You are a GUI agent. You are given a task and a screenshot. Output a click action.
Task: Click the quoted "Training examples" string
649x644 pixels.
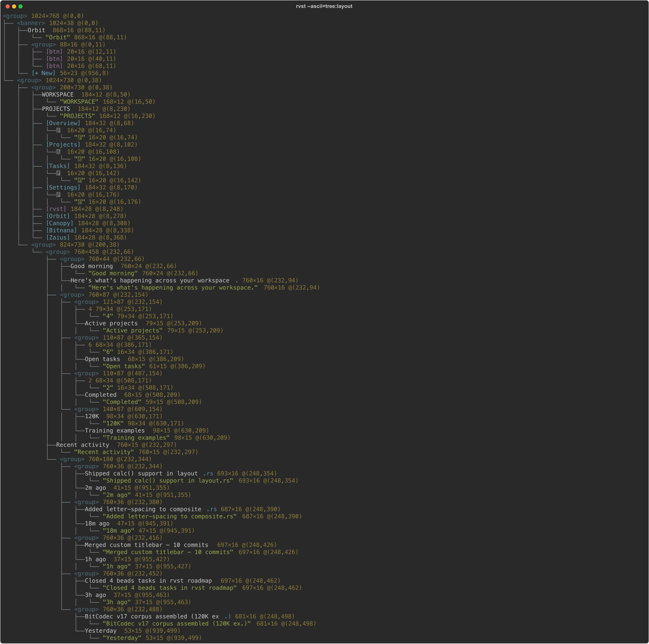pos(136,438)
